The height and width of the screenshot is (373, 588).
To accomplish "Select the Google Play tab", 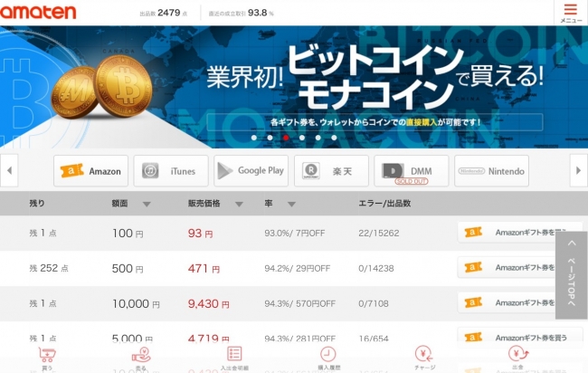I will (x=251, y=171).
